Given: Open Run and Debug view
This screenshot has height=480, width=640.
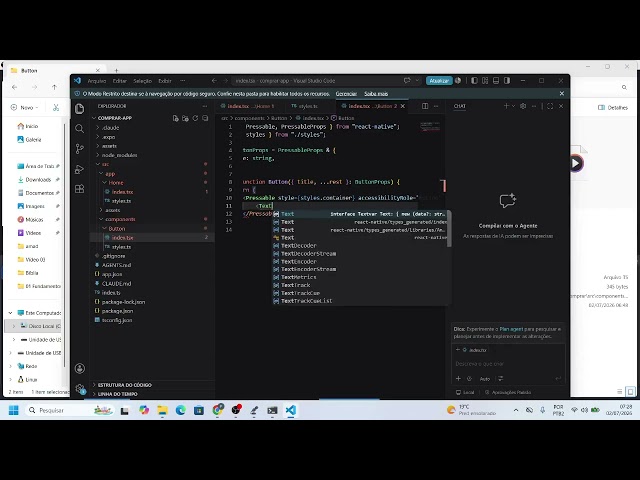Looking at the screenshot, I should pyautogui.click(x=80, y=169).
